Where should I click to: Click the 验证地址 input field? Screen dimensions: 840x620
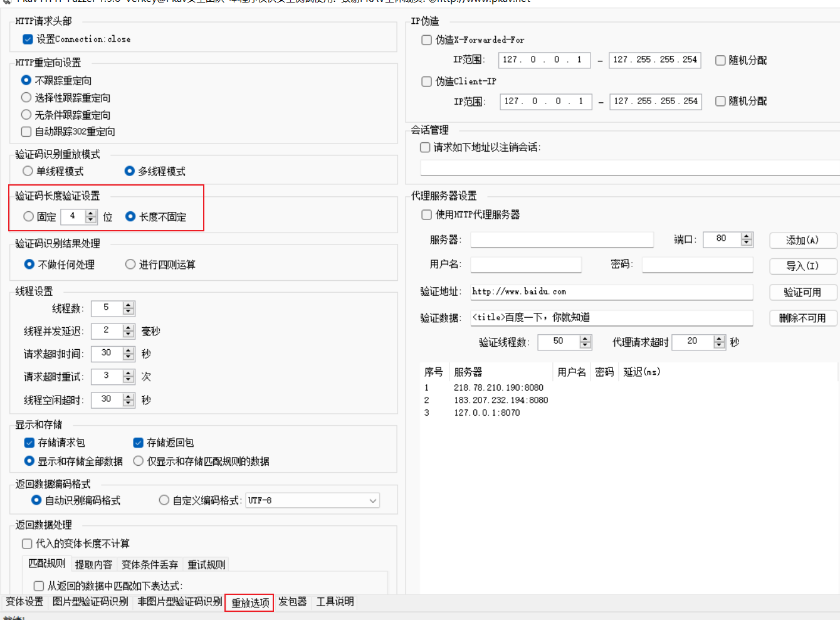tap(611, 292)
